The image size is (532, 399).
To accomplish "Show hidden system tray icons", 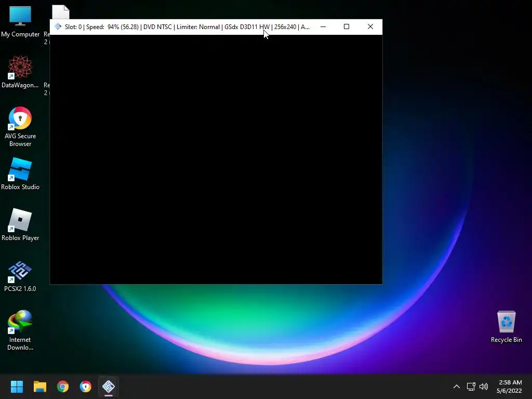I will pyautogui.click(x=457, y=387).
